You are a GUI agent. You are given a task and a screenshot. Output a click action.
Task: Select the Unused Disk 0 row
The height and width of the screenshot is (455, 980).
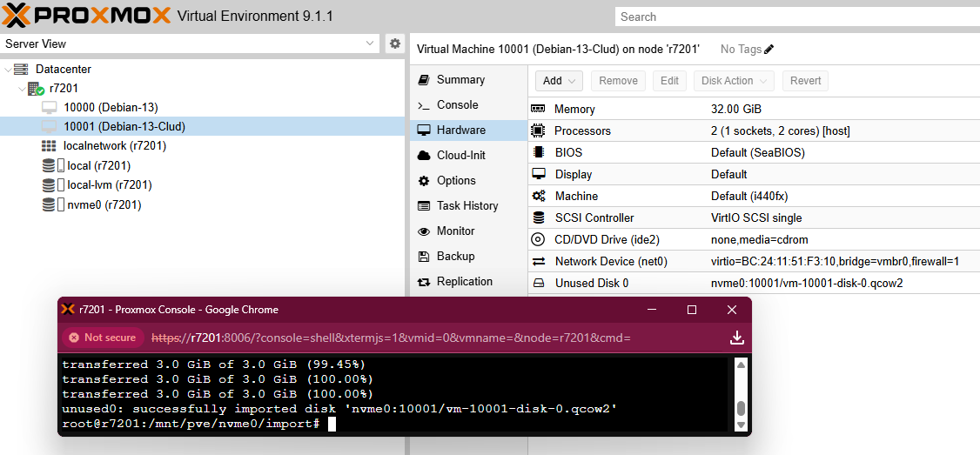pyautogui.click(x=753, y=283)
